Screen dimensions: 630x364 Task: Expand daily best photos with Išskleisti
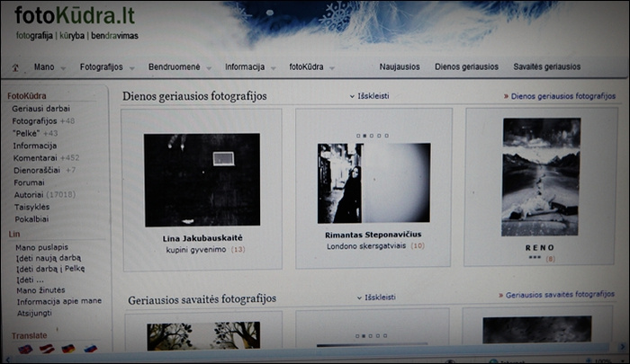(x=369, y=95)
